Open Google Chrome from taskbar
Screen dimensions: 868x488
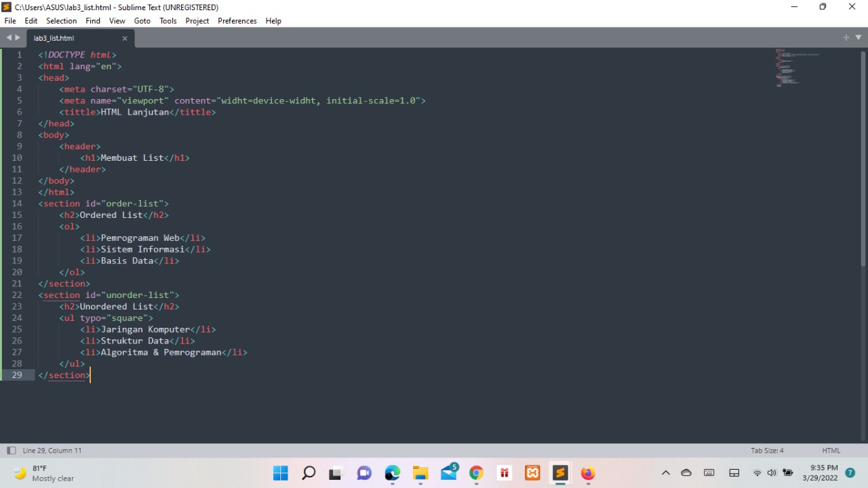[476, 473]
